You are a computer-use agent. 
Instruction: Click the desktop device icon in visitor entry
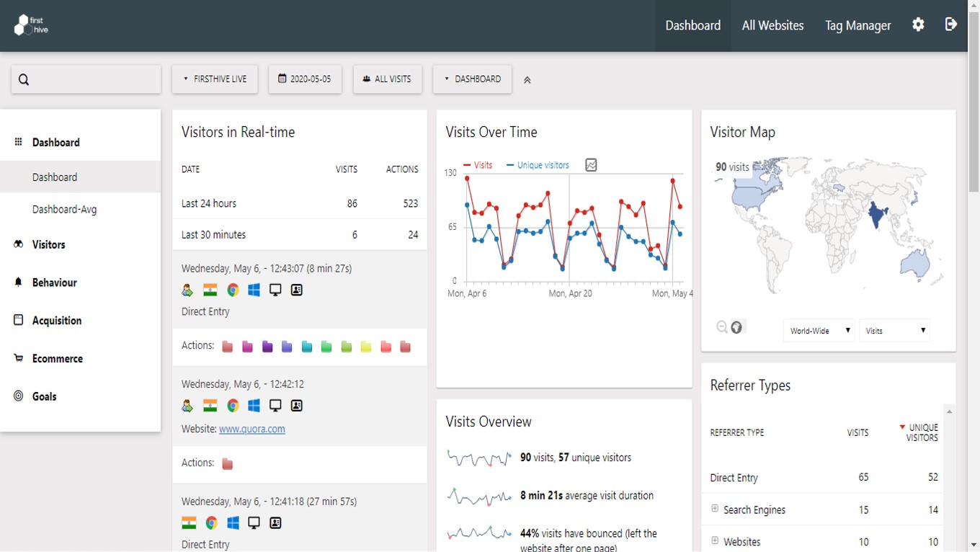(x=275, y=290)
